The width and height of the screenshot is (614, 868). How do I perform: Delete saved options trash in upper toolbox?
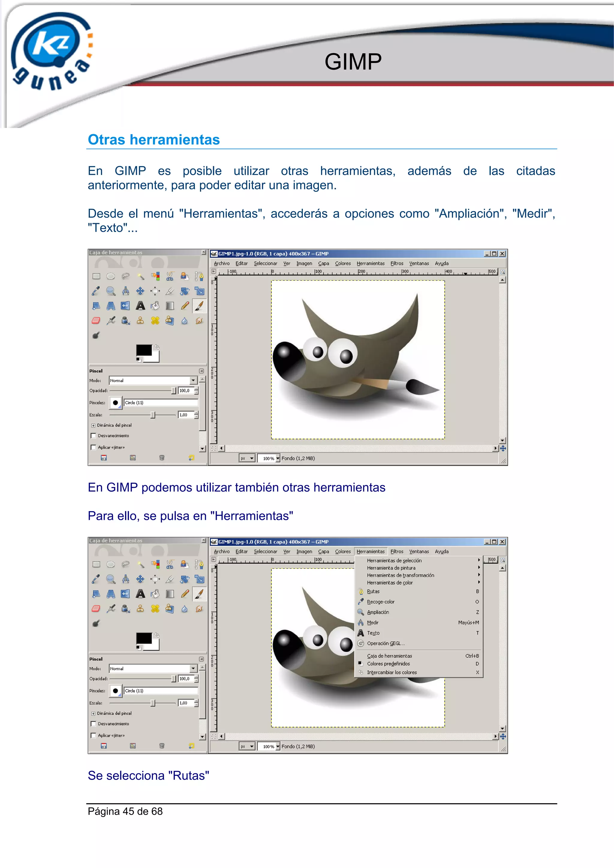[162, 458]
